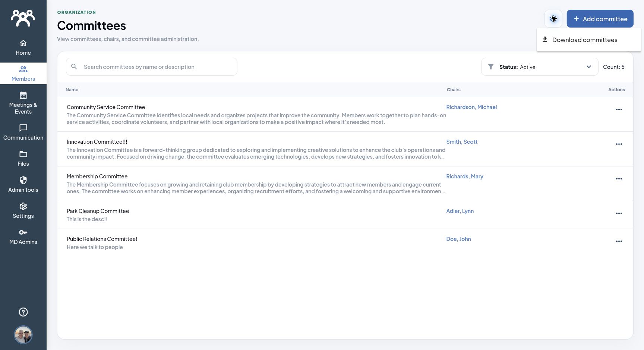This screenshot has height=350, width=644.
Task: Click the Count: 5 label
Action: pyautogui.click(x=614, y=67)
